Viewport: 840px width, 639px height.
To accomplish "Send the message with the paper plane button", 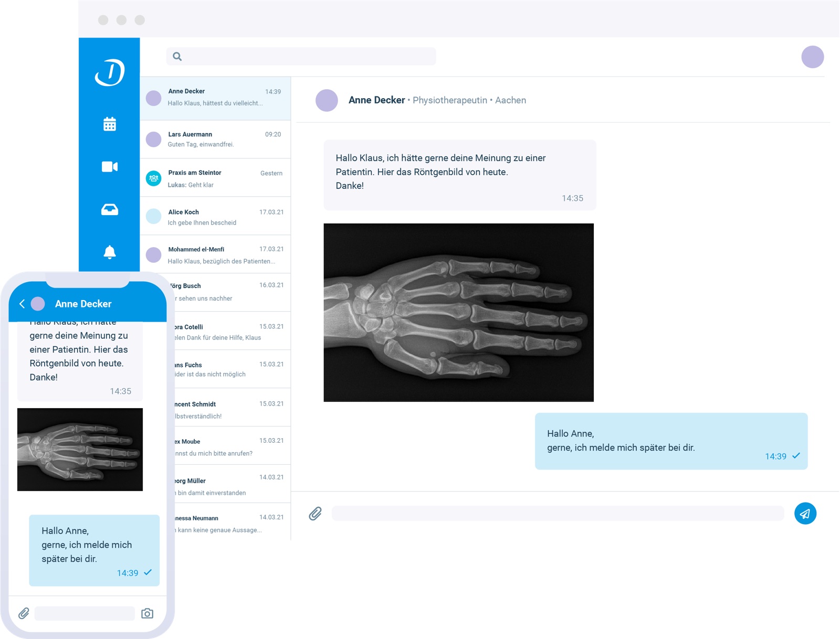I will click(805, 514).
